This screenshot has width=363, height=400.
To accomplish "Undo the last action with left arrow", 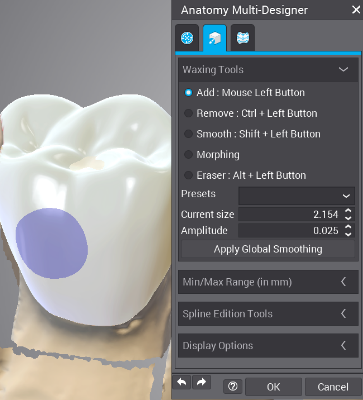I will point(182,382).
